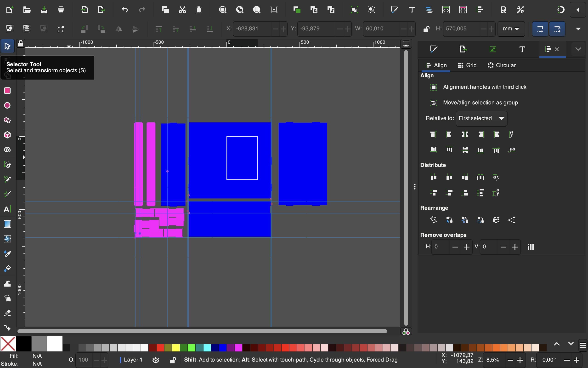Click the Cut scissors icon
The image size is (588, 368).
coord(182,10)
